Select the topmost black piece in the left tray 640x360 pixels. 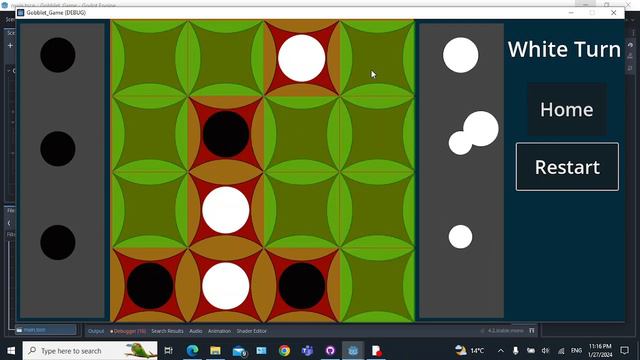[x=58, y=55]
